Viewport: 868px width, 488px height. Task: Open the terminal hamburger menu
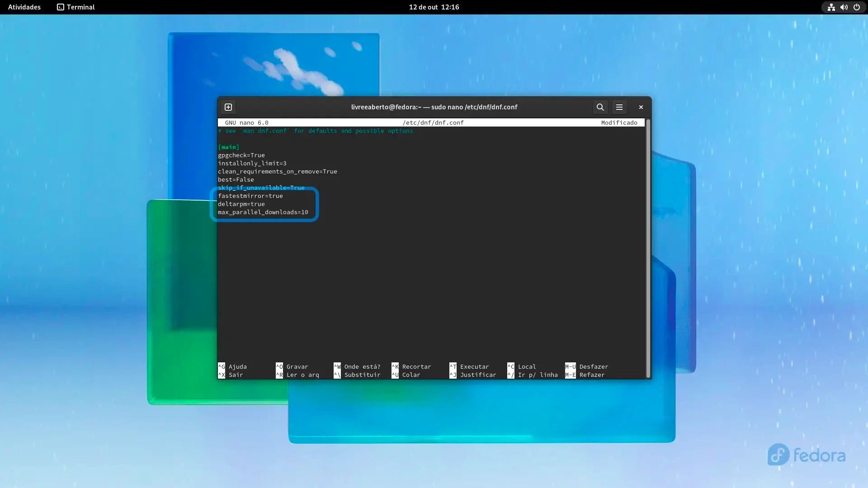619,107
